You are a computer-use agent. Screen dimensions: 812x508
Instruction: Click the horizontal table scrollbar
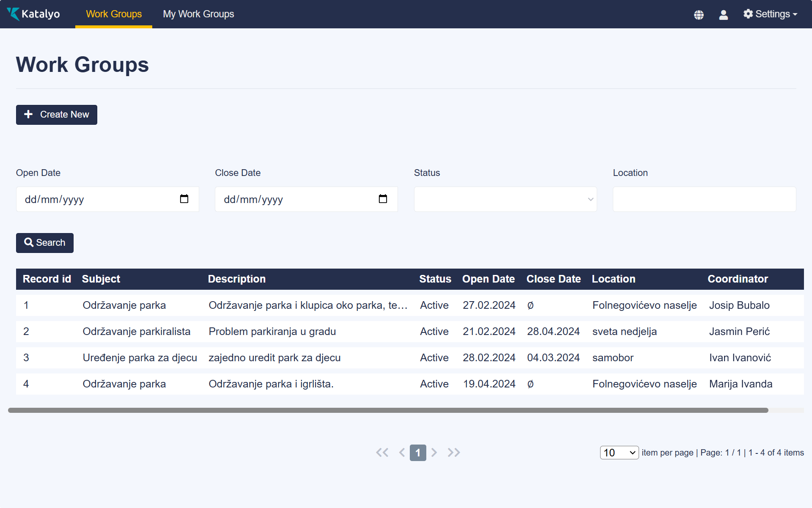pyautogui.click(x=388, y=410)
